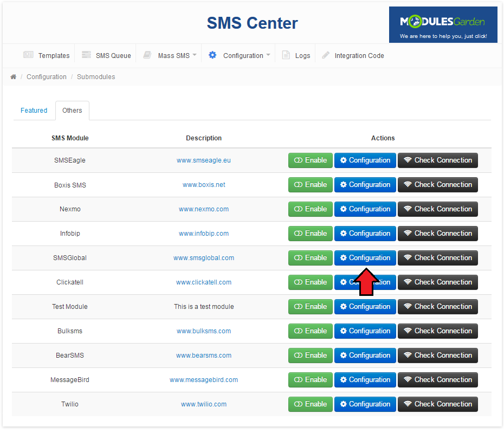Visit the www.clickatell.com link
Viewport: 504px width, 433px height.
(x=204, y=282)
